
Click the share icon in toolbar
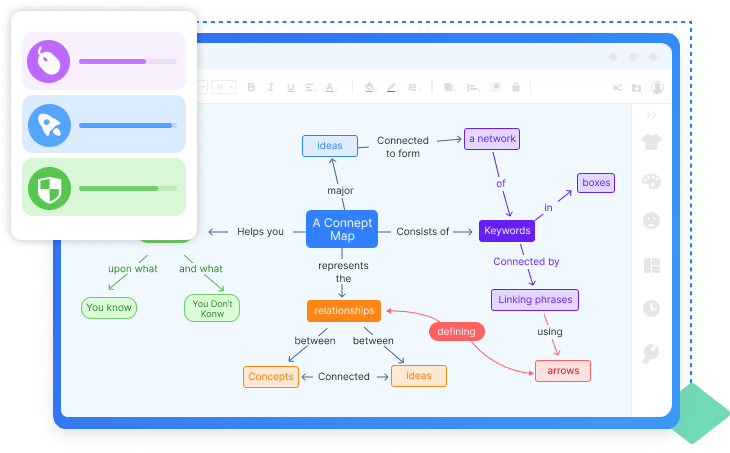[617, 88]
